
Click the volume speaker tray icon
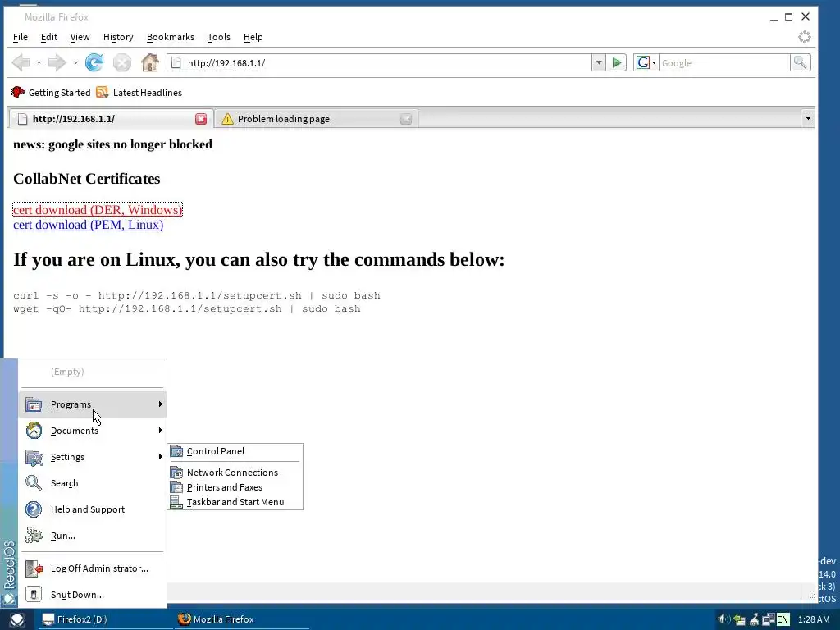[724, 620]
